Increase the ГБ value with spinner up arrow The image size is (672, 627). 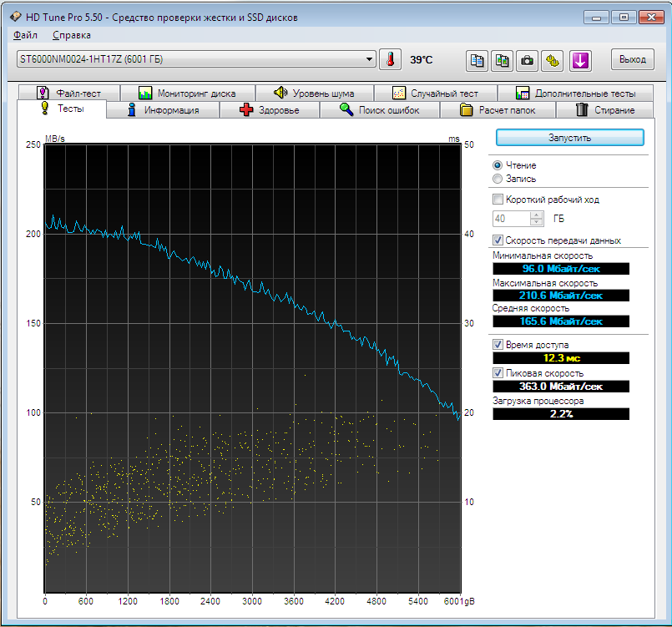click(x=538, y=215)
